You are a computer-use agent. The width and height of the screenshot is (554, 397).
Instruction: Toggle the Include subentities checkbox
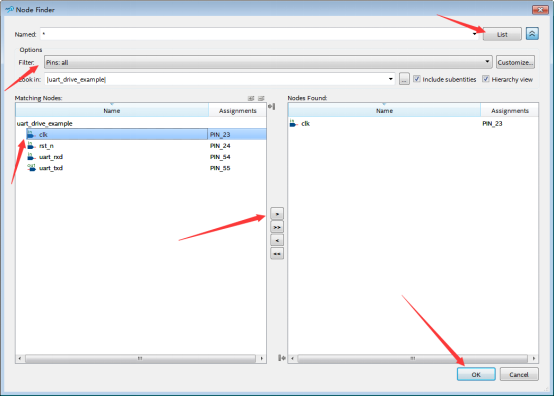[417, 79]
